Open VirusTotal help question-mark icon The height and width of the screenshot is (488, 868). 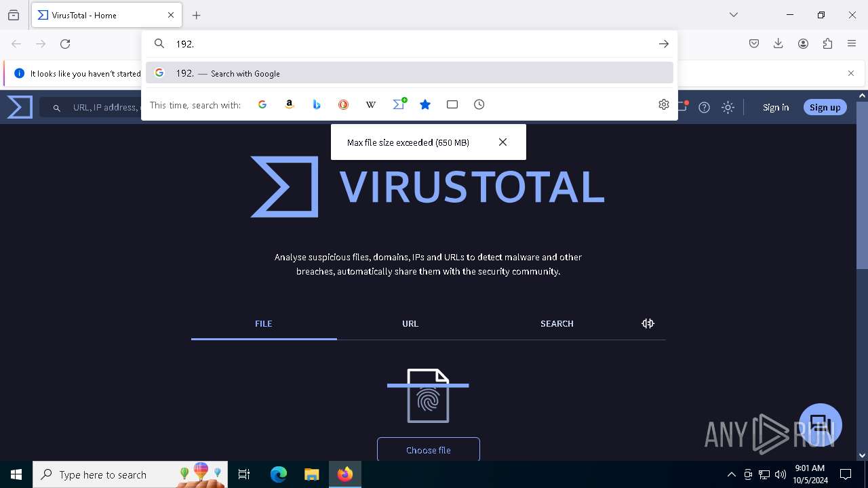(x=705, y=107)
